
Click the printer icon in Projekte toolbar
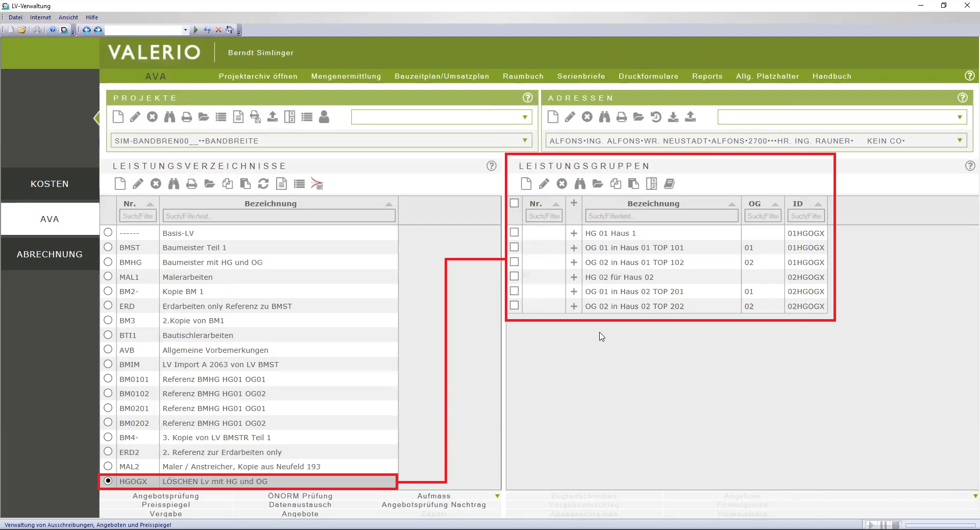tap(187, 117)
